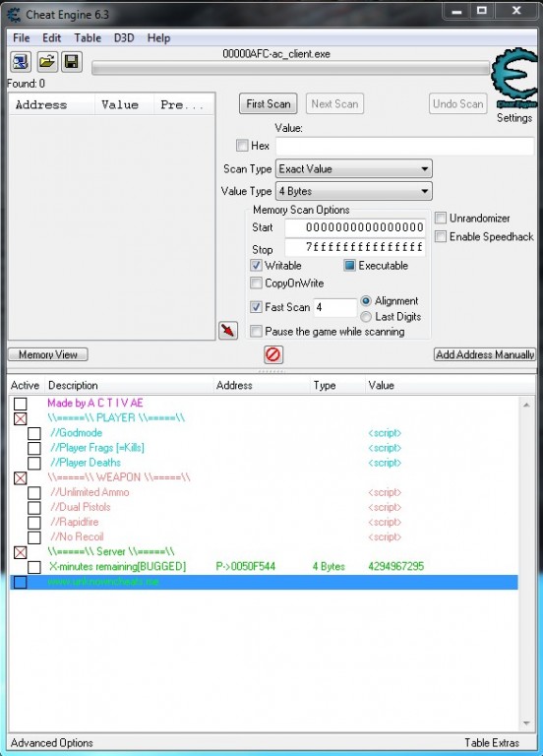Screen dimensions: 543x756
Task: Toggle the Fast Scan checkbox
Action: pos(256,307)
